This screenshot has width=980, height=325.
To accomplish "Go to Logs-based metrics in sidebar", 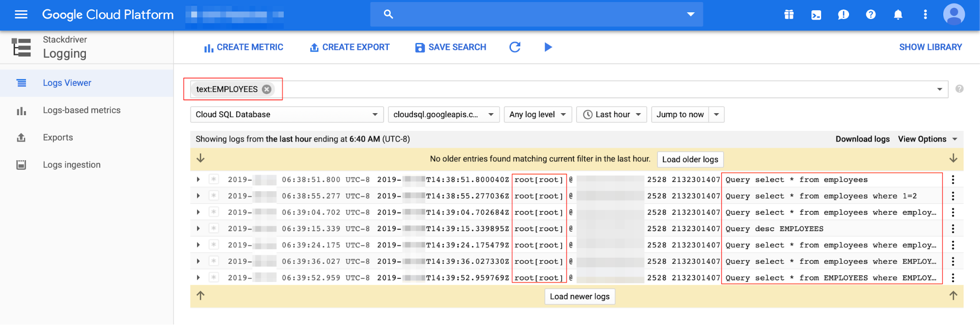I will point(81,110).
